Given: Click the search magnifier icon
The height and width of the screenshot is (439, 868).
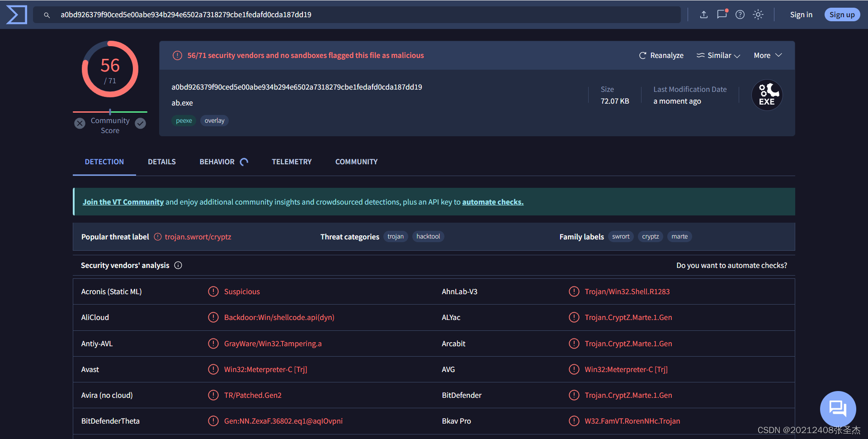Looking at the screenshot, I should click(x=47, y=15).
